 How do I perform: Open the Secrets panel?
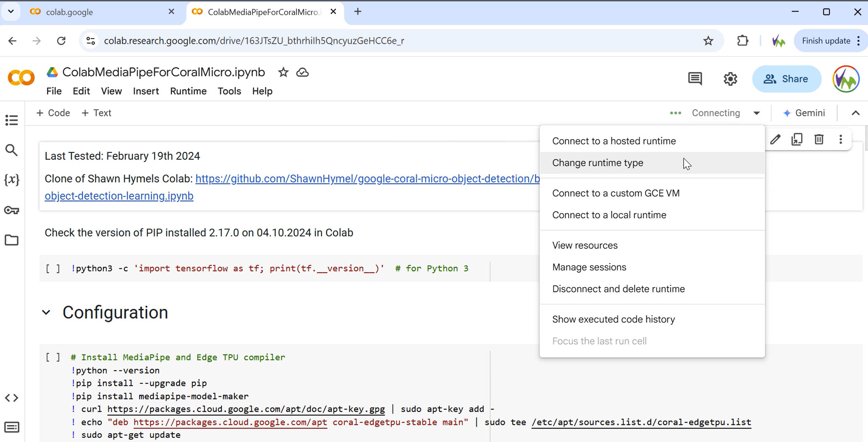click(12, 210)
